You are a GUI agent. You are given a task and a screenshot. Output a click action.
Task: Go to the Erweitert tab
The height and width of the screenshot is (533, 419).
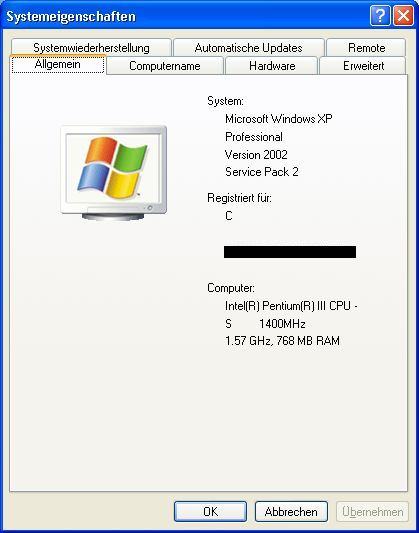[x=363, y=66]
